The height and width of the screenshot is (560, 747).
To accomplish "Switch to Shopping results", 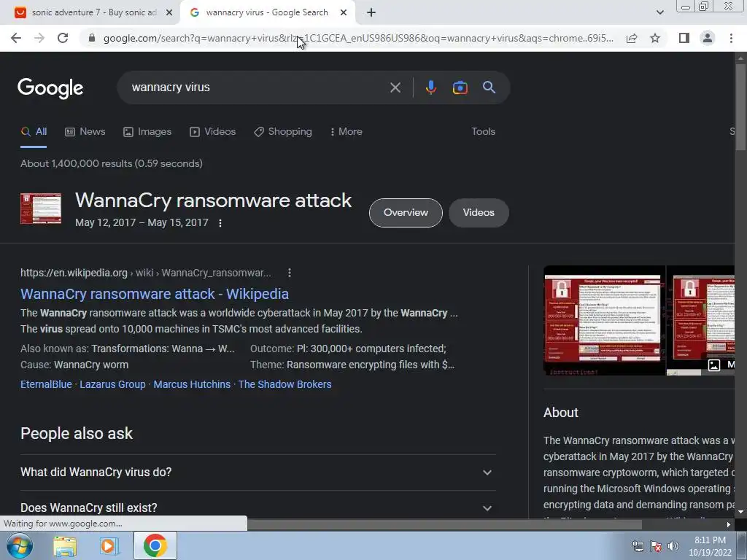I will [283, 132].
